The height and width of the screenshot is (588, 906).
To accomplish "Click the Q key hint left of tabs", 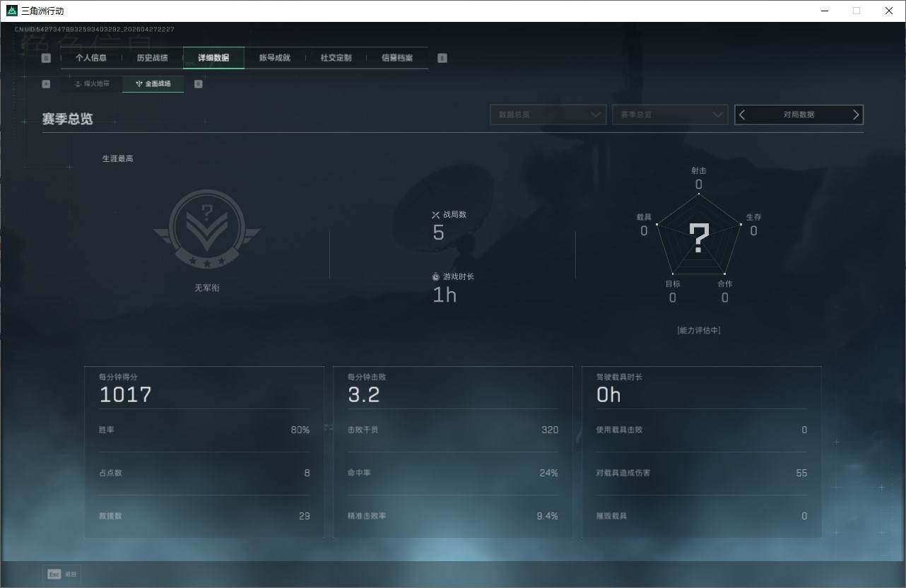I will 46,58.
